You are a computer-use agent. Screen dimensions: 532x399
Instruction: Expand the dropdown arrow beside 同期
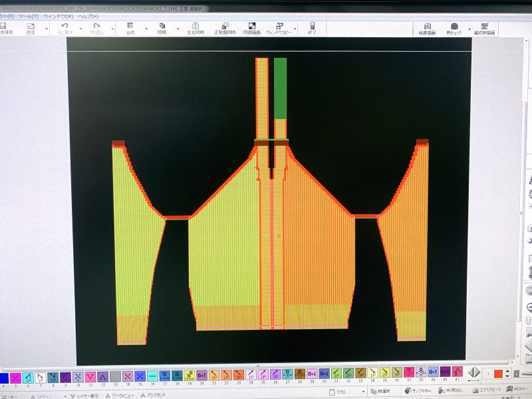coord(178,29)
